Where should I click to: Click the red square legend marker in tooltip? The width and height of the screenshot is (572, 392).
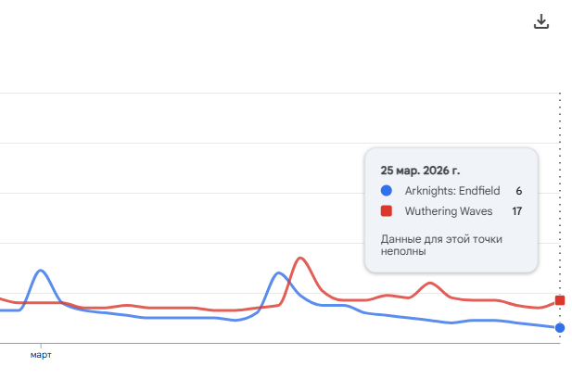pyautogui.click(x=387, y=210)
